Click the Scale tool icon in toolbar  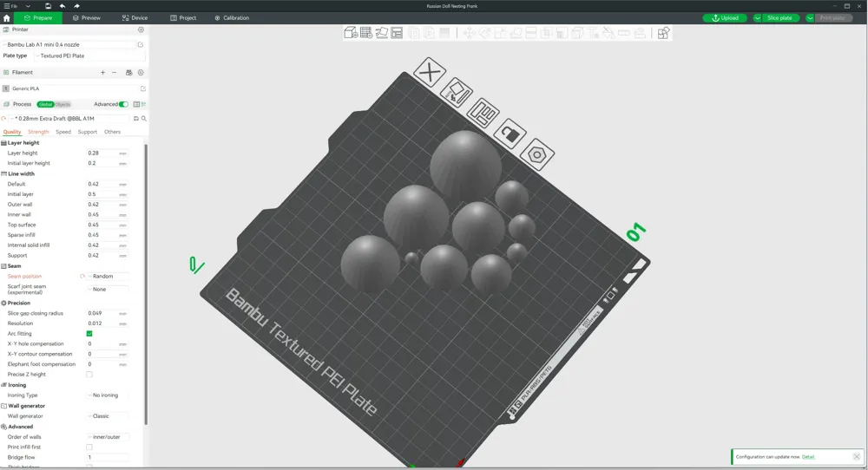[x=500, y=33]
